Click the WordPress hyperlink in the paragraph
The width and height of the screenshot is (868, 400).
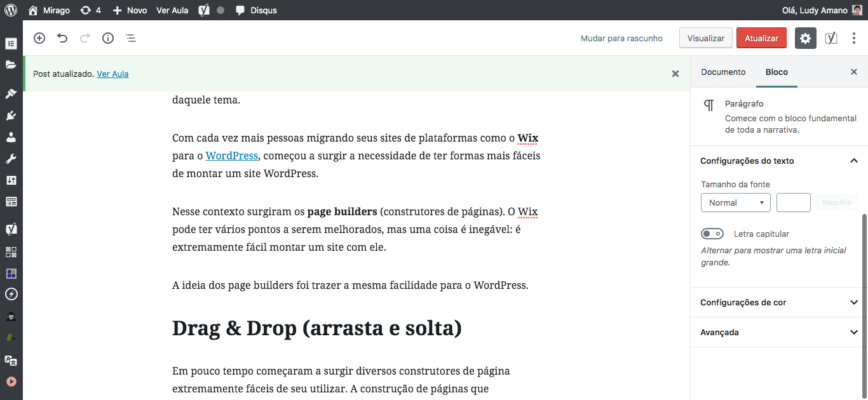point(232,156)
